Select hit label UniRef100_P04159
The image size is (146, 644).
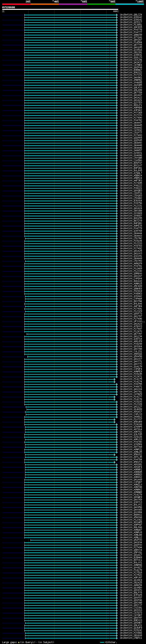[131, 344]
